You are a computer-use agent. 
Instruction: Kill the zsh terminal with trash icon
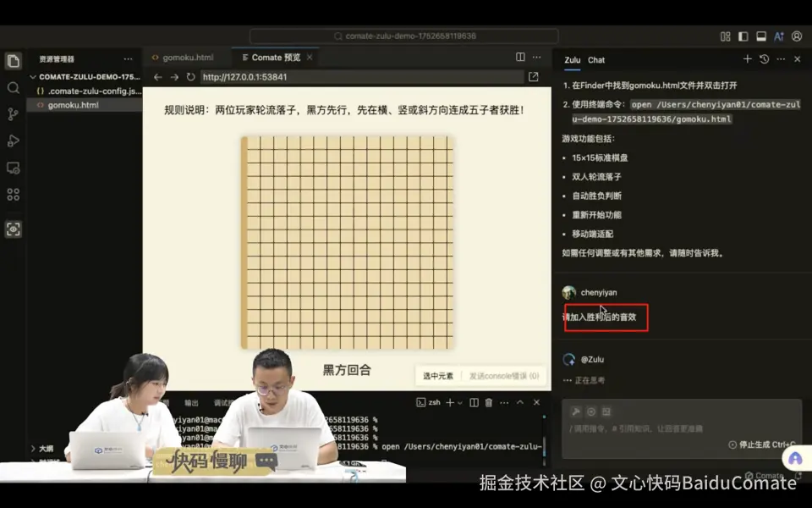(x=489, y=403)
